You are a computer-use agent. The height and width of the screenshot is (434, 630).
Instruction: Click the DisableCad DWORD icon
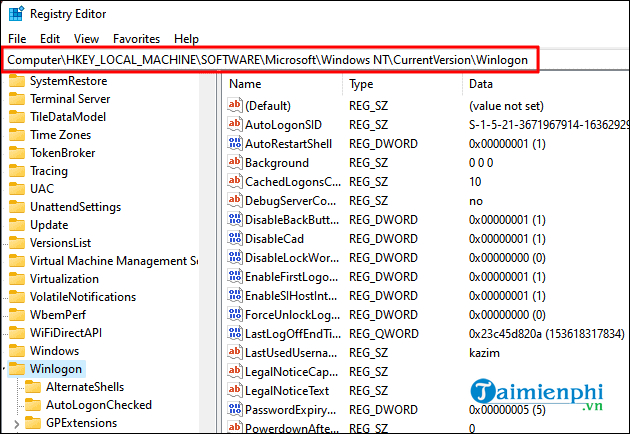tap(235, 238)
